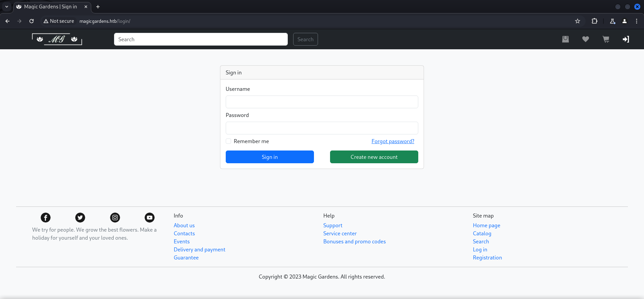This screenshot has width=644, height=299.
Task: Open a new browser tab
Action: (98, 7)
